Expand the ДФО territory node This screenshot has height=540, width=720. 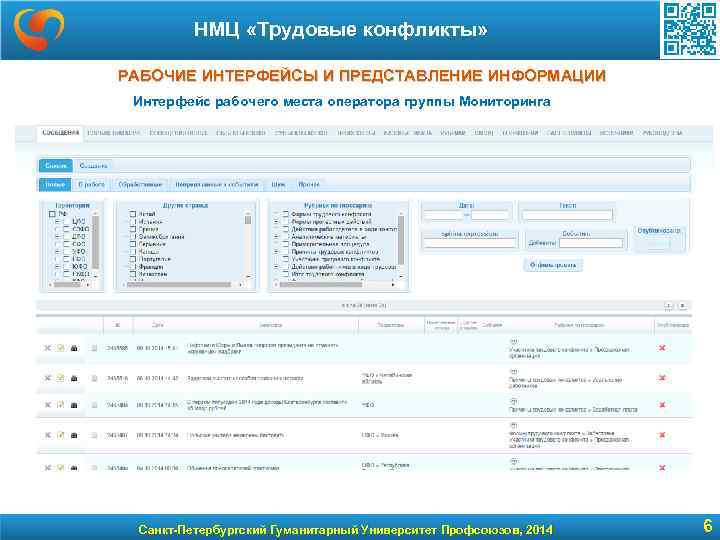click(58, 236)
